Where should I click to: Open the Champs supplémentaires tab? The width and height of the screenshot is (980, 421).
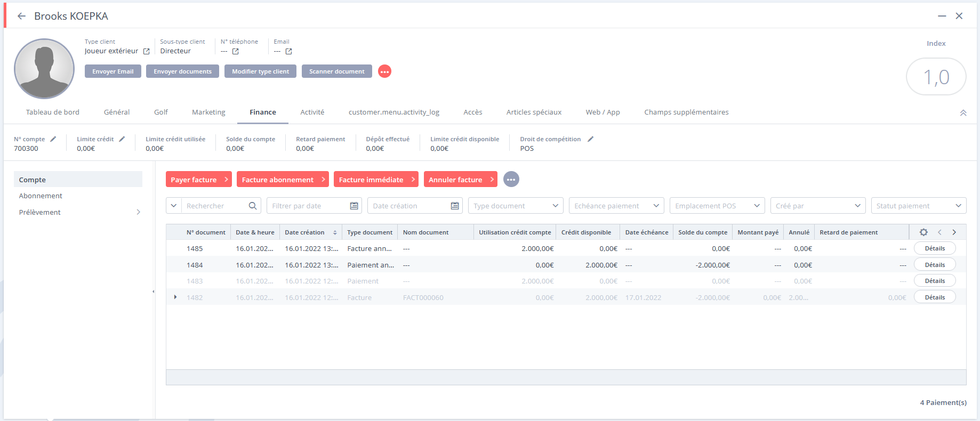click(x=686, y=112)
